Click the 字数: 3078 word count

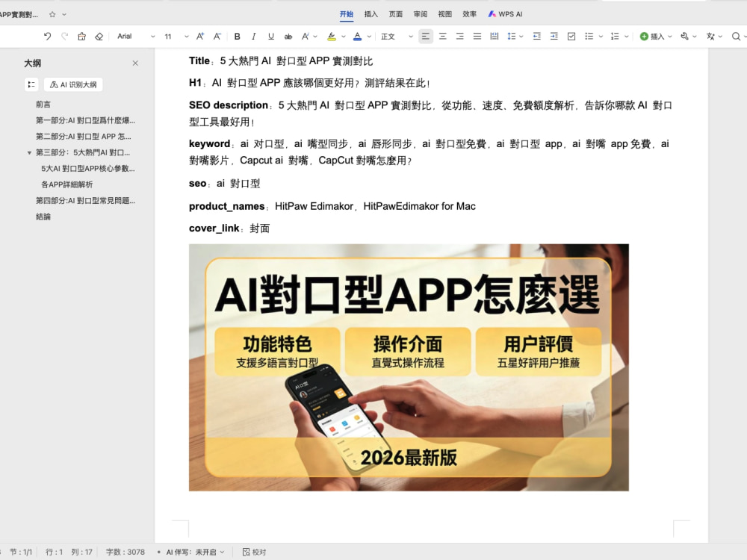tap(125, 552)
